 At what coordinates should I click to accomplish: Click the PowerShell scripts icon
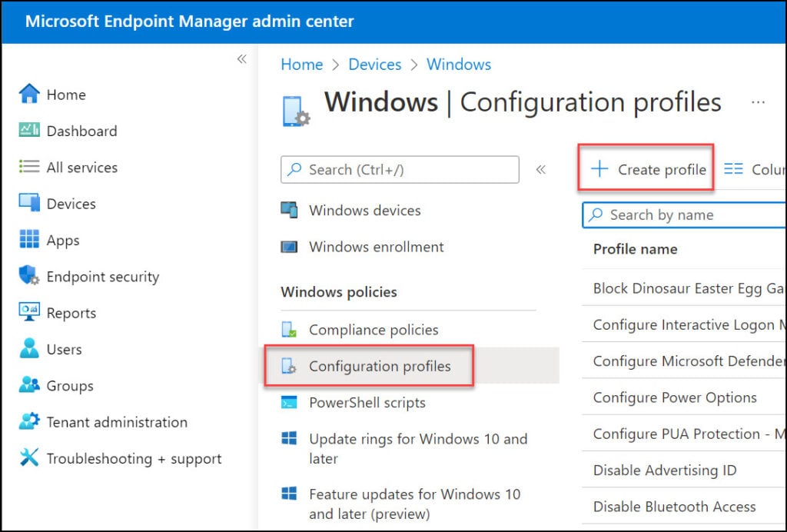[x=289, y=402]
